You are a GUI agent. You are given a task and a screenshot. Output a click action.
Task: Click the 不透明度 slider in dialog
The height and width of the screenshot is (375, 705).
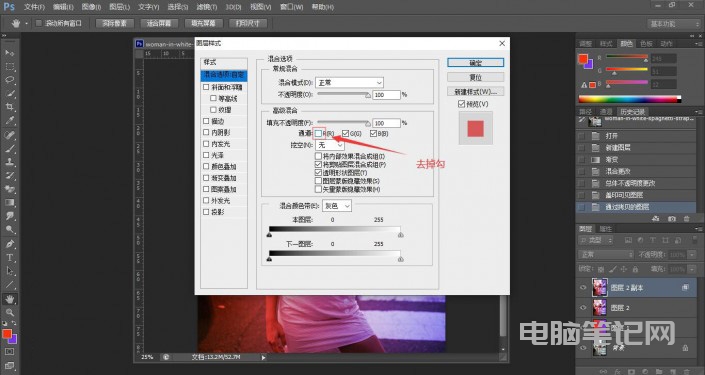point(344,95)
